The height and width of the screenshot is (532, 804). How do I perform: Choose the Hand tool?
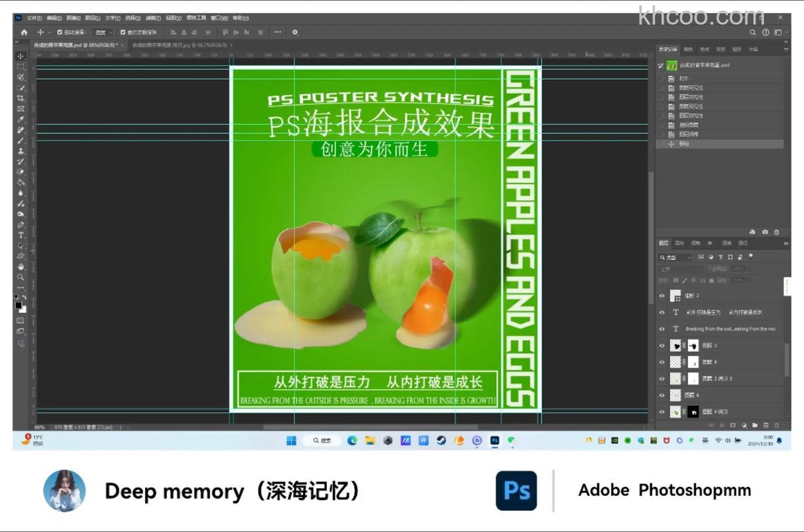[x=21, y=267]
